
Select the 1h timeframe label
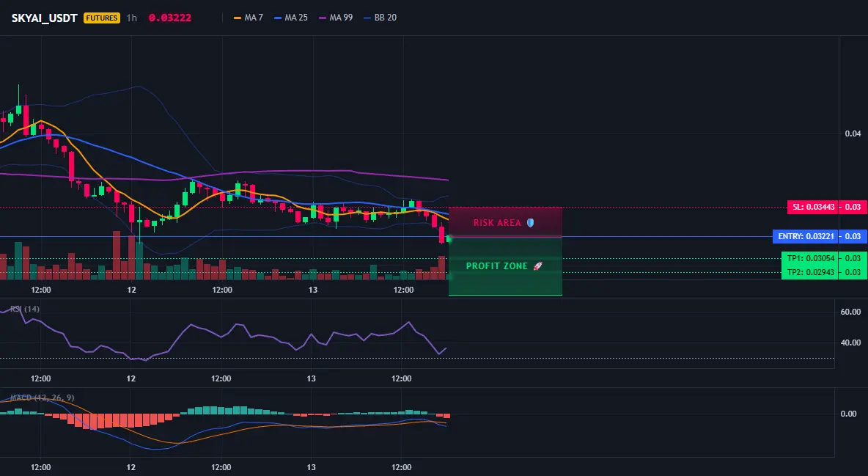[132, 18]
